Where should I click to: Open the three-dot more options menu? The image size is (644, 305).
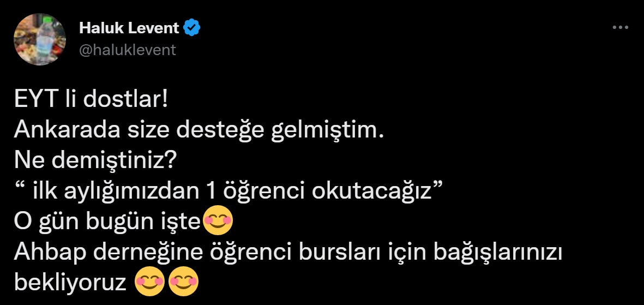[x=620, y=27]
